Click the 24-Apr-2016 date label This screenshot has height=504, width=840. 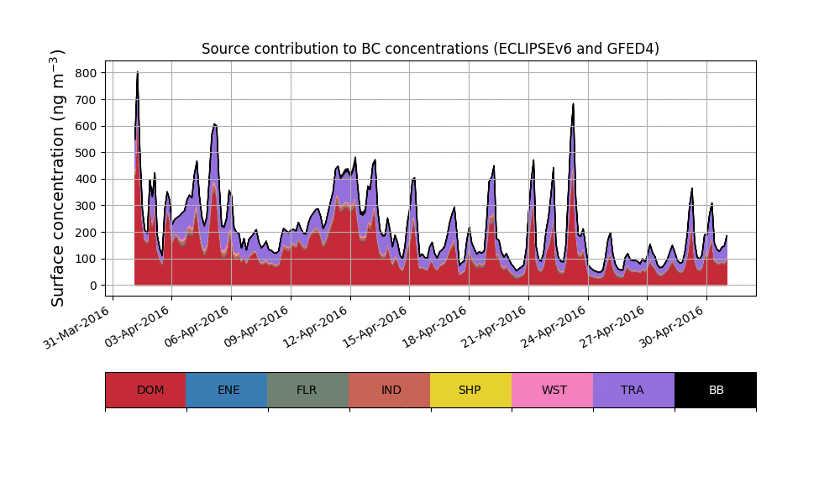pyautogui.click(x=554, y=327)
